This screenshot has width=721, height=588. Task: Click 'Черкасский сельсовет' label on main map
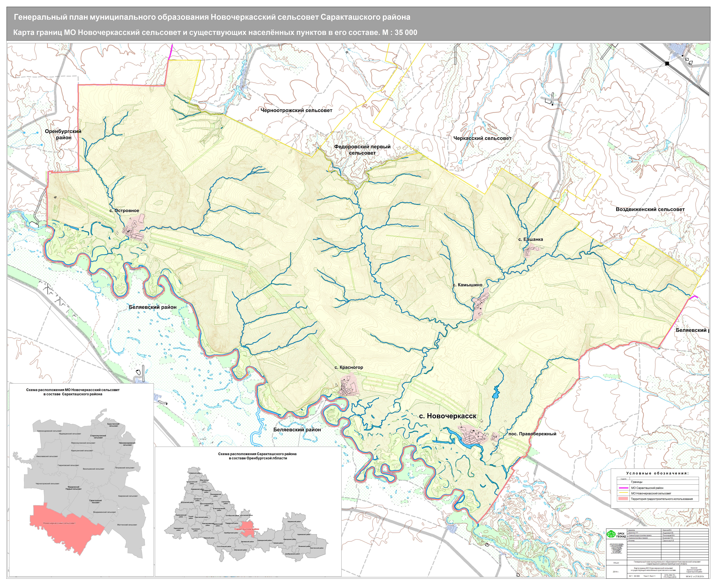tap(482, 138)
